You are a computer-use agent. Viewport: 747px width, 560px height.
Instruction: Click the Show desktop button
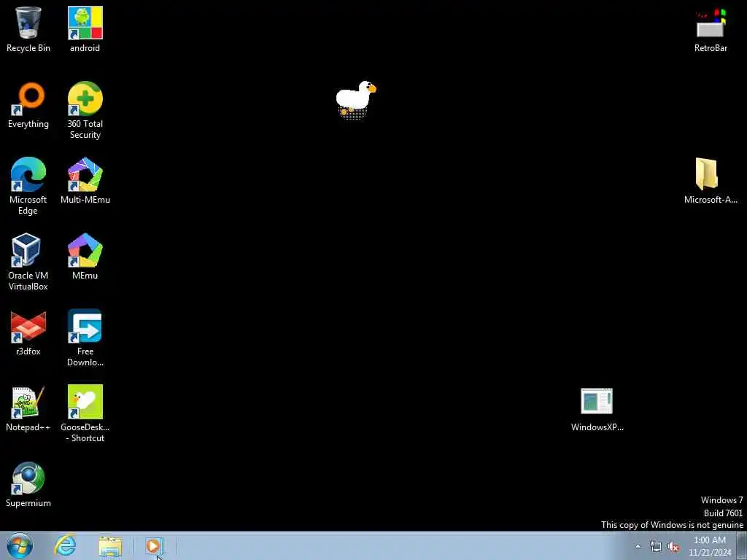(x=742, y=546)
